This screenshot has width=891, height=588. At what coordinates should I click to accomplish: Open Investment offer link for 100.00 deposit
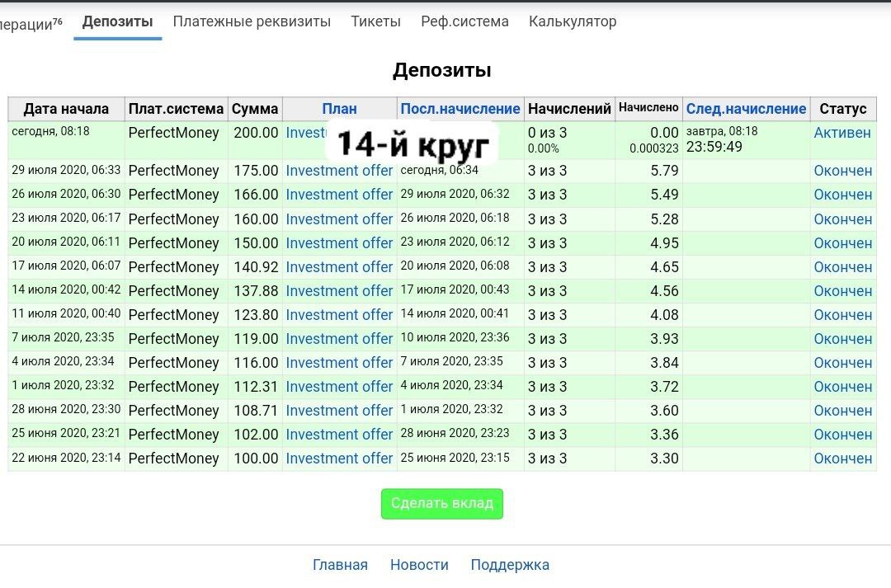pos(339,458)
